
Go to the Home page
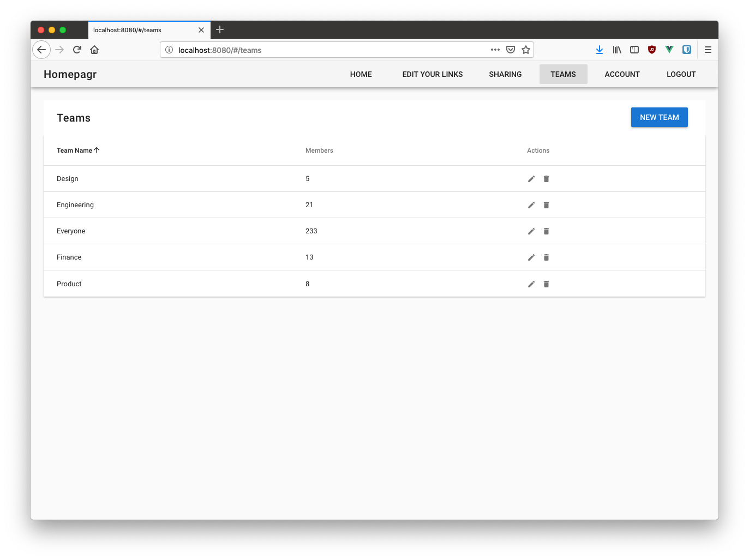click(361, 74)
